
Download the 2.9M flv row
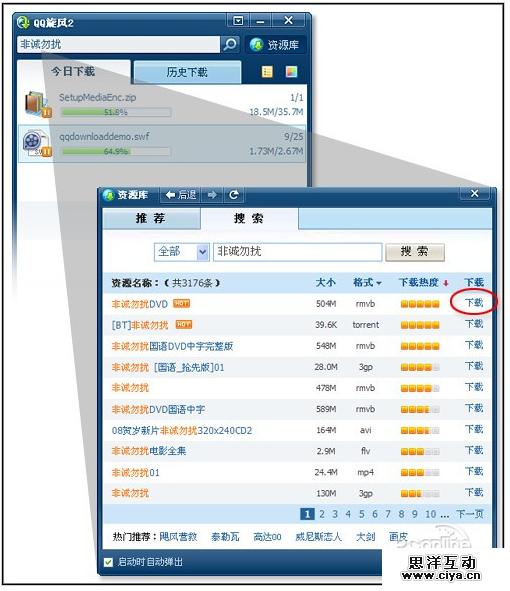[474, 450]
